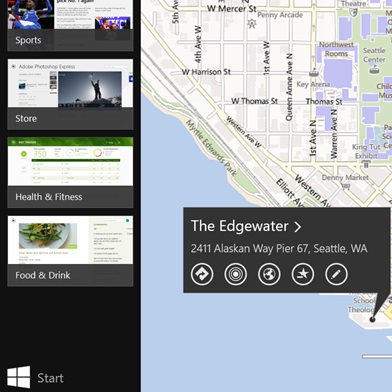Click the Key Arena text label

(x=313, y=84)
